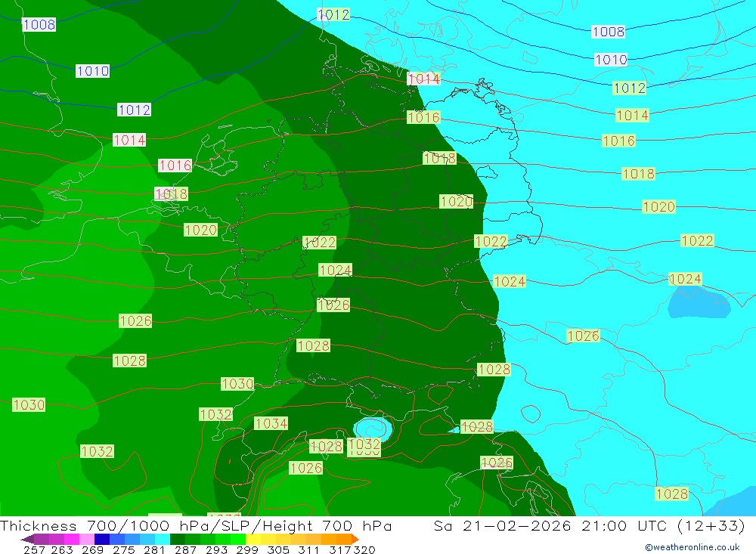The width and height of the screenshot is (756, 554).
Task: Click the blue 1010 label over the cyan area
Action: (611, 59)
